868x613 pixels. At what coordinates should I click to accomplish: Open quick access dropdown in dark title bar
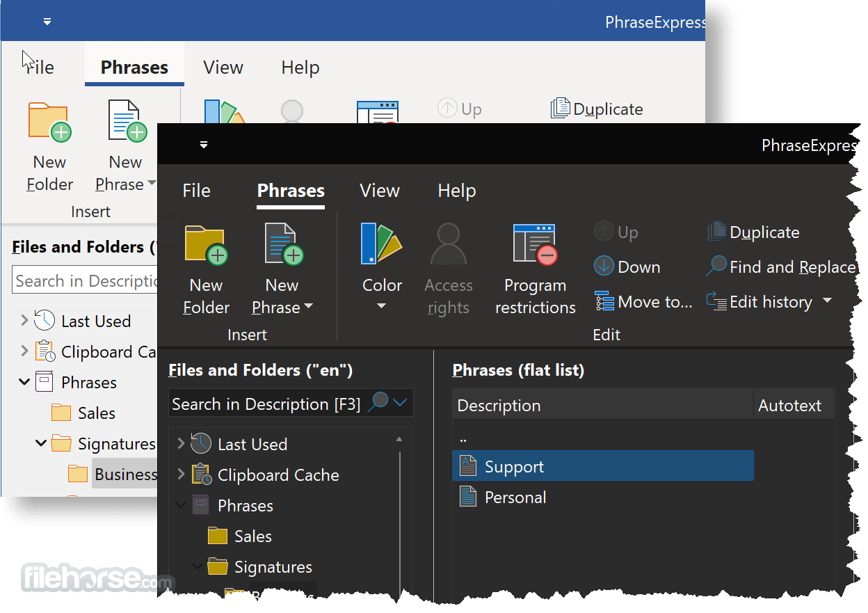tap(204, 145)
